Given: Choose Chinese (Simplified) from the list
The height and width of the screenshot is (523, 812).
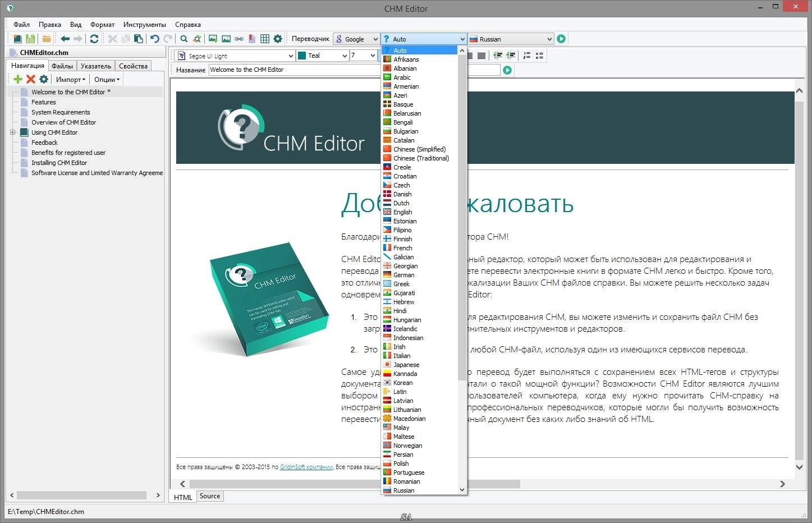Looking at the screenshot, I should 420,149.
